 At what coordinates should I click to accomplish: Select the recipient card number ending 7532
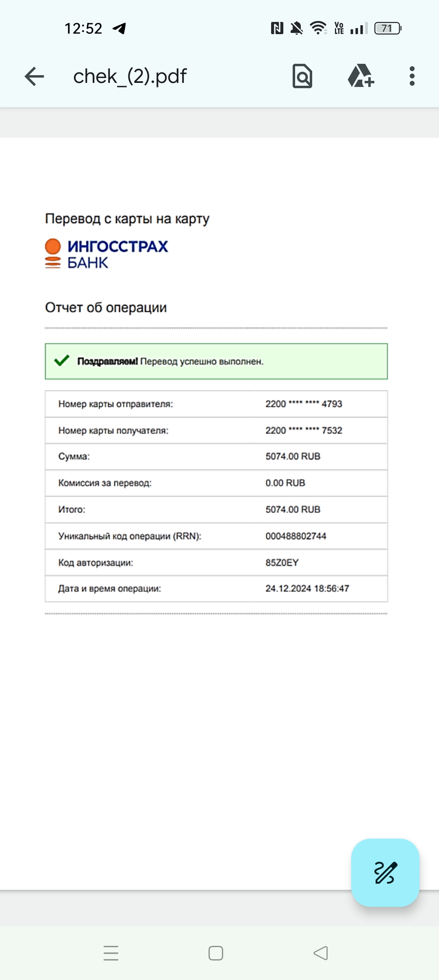(x=304, y=430)
